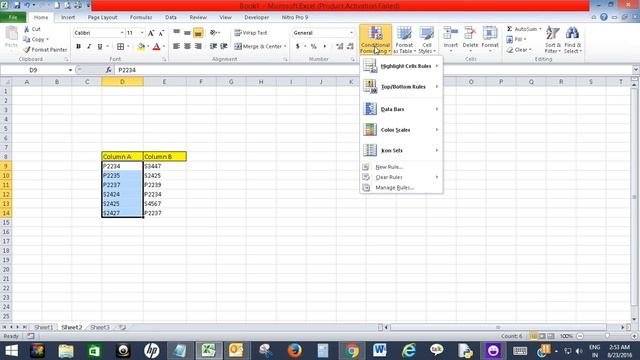
Task: Open the Data Bars submenu
Action: pyautogui.click(x=401, y=109)
